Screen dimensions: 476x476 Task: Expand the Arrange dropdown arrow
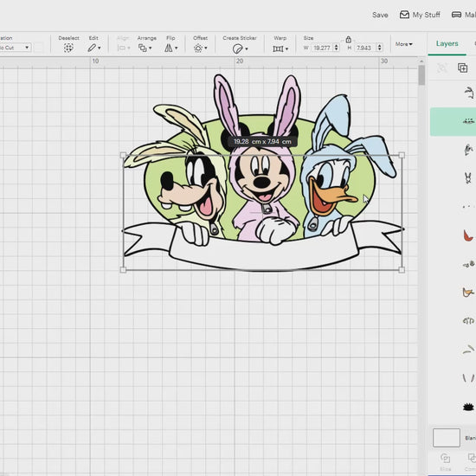pyautogui.click(x=151, y=48)
